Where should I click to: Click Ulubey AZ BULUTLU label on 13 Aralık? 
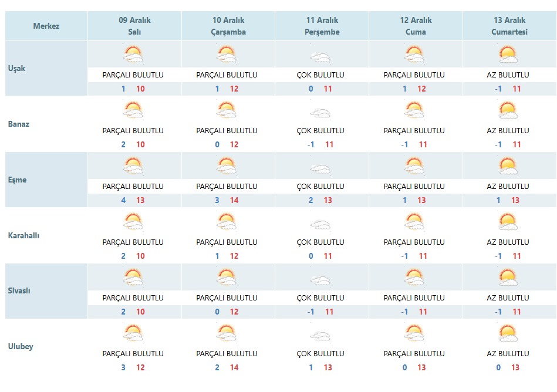[508, 354]
